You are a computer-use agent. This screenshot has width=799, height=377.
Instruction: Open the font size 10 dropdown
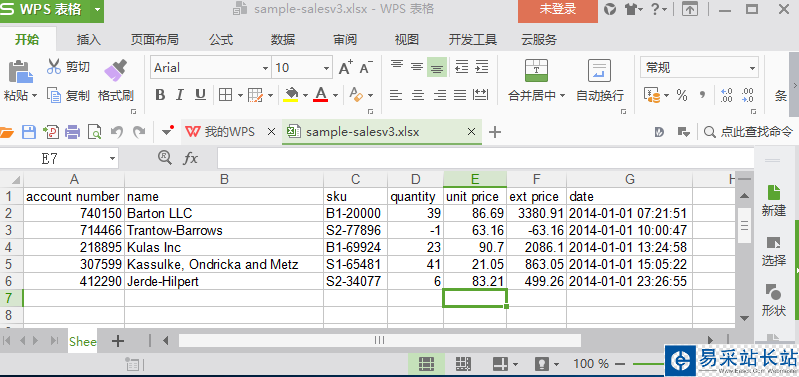(x=326, y=68)
